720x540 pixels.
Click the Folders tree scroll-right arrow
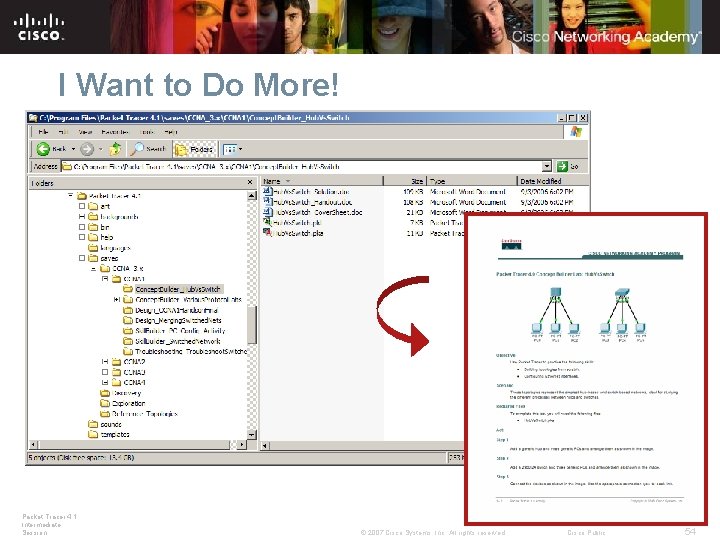pyautogui.click(x=242, y=444)
